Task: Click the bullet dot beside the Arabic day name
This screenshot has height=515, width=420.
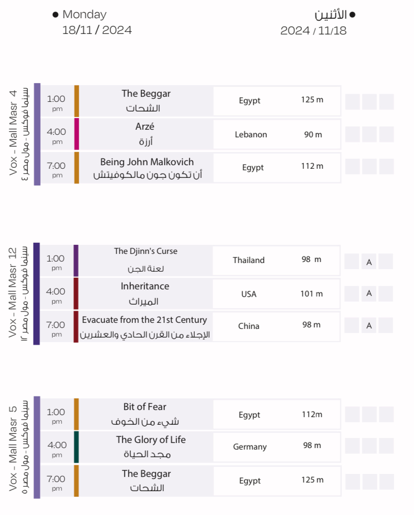Action: click(353, 15)
